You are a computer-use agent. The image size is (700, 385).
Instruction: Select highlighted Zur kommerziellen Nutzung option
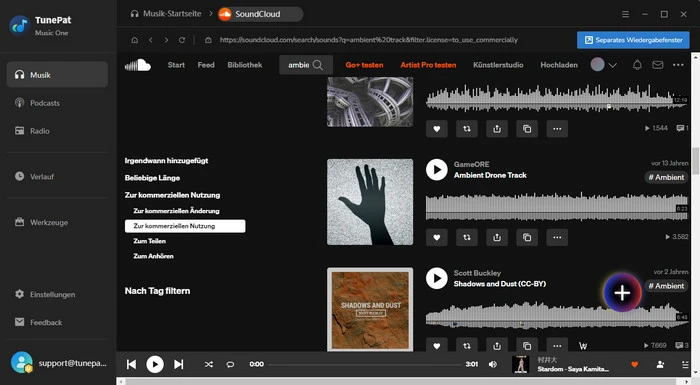tap(185, 226)
